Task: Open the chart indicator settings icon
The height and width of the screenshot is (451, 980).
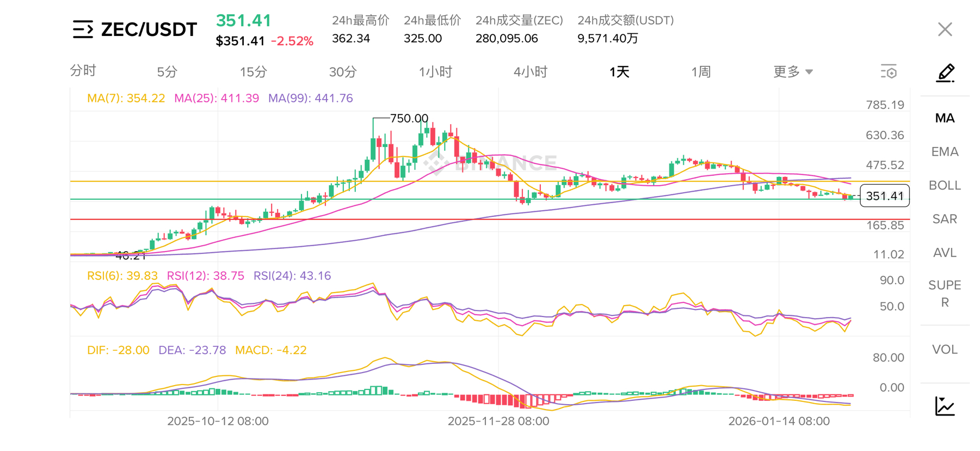Action: coord(888,72)
